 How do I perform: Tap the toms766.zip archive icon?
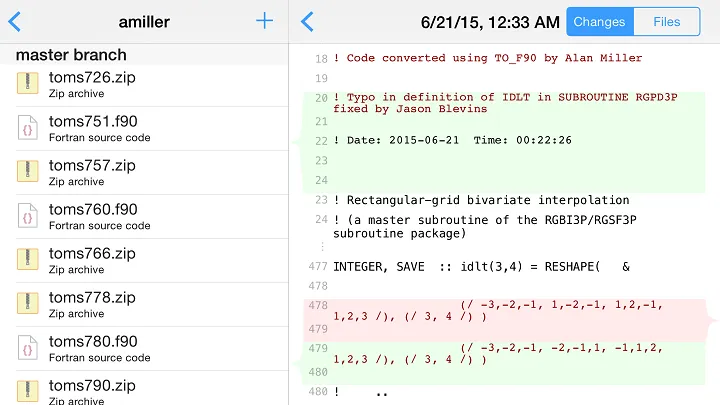pos(27,260)
